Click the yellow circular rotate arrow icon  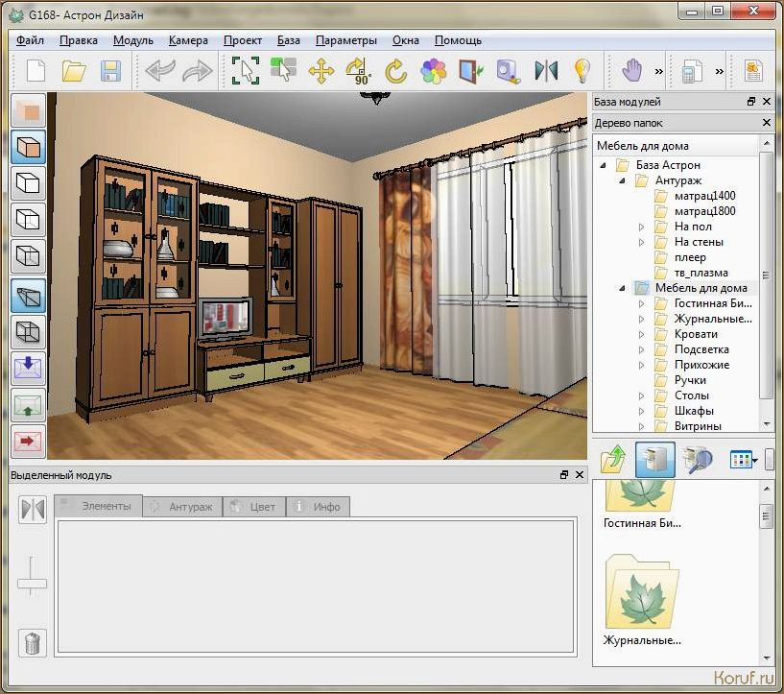click(396, 71)
